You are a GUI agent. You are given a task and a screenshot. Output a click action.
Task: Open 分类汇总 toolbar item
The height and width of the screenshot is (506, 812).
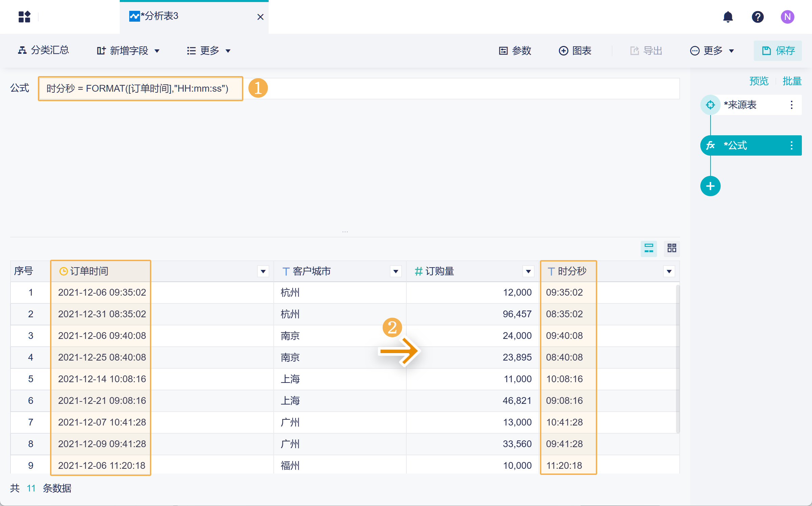[x=43, y=50]
